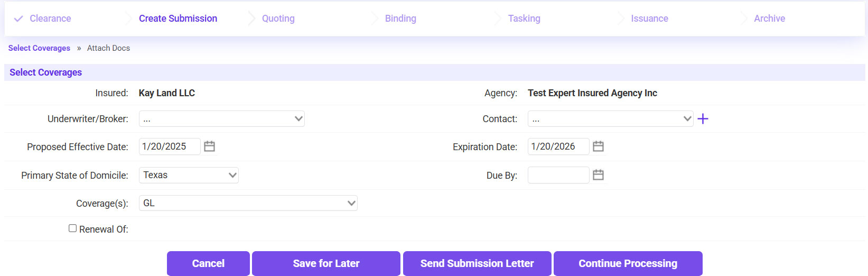Open the Primary State of Domicile dropdown
Image resolution: width=868 pixels, height=276 pixels.
pos(189,175)
